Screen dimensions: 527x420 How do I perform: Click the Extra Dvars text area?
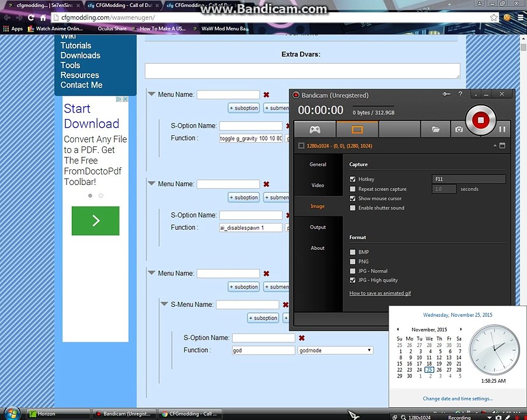coord(302,71)
